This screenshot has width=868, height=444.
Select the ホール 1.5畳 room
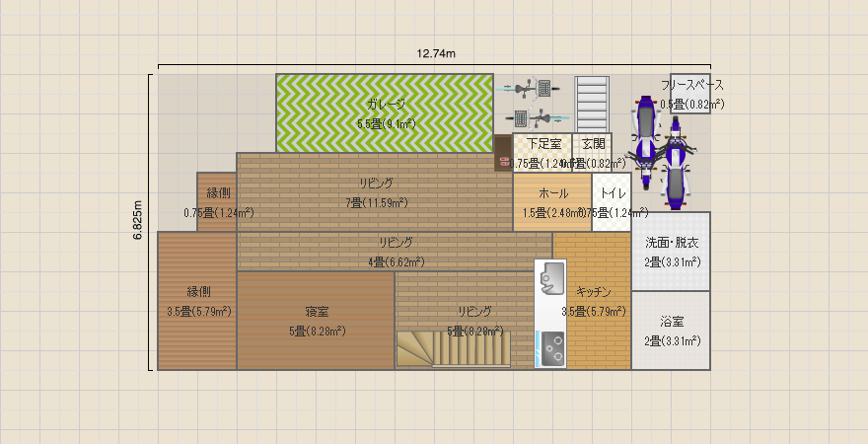point(552,201)
